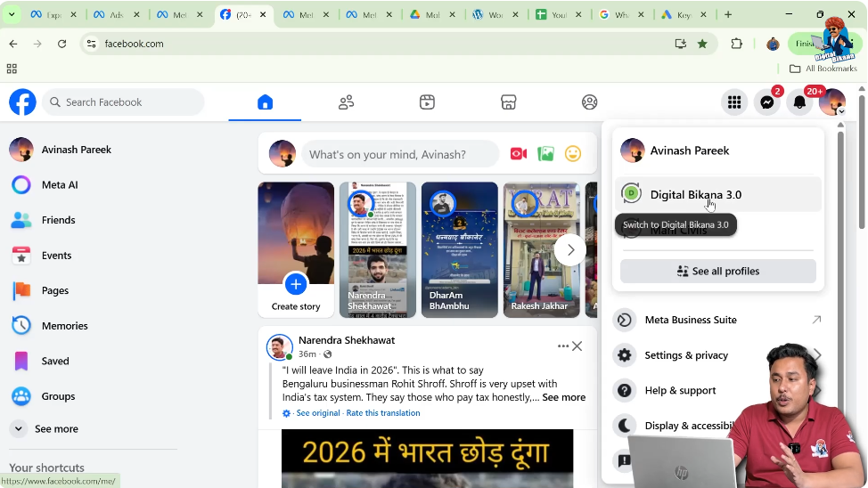Open the 2026 post image
Image resolution: width=868 pixels, height=488 pixels.
(x=428, y=459)
